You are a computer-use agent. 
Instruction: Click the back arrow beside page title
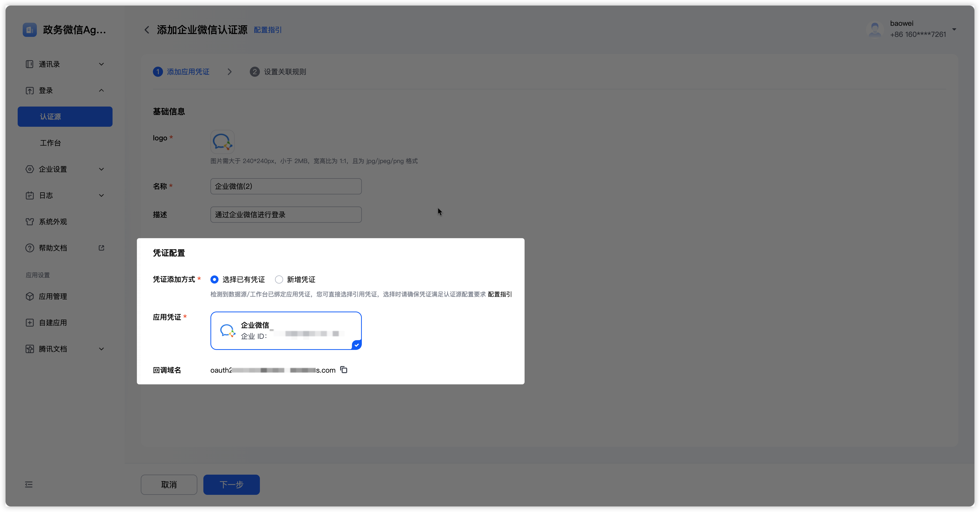click(x=147, y=30)
